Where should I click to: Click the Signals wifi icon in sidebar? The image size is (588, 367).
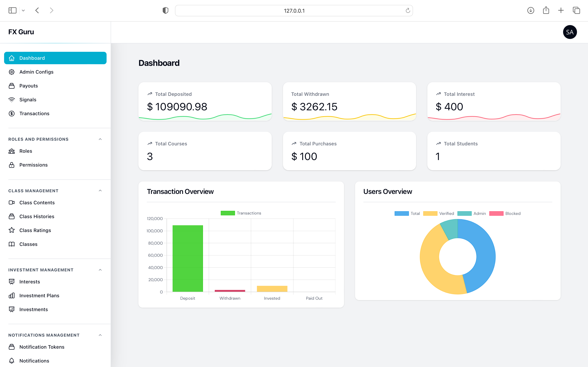point(12,100)
